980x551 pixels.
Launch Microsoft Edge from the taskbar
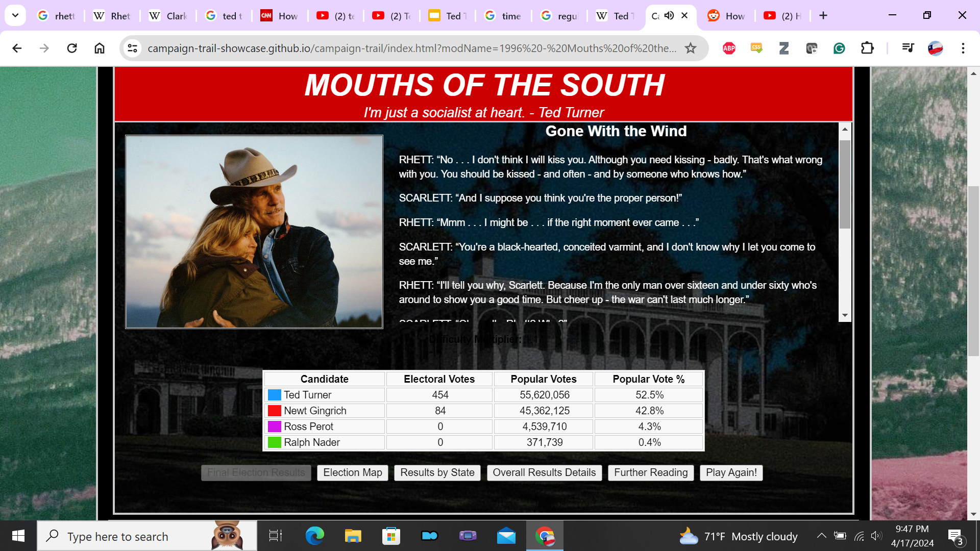point(314,536)
